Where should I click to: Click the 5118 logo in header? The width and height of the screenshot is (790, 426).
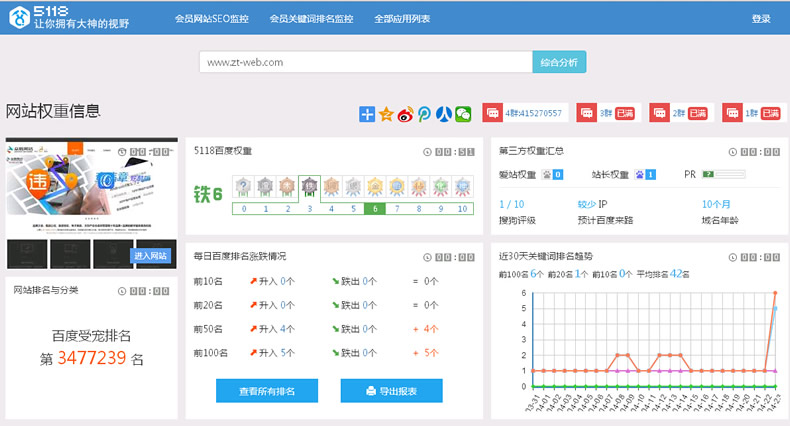(x=69, y=18)
